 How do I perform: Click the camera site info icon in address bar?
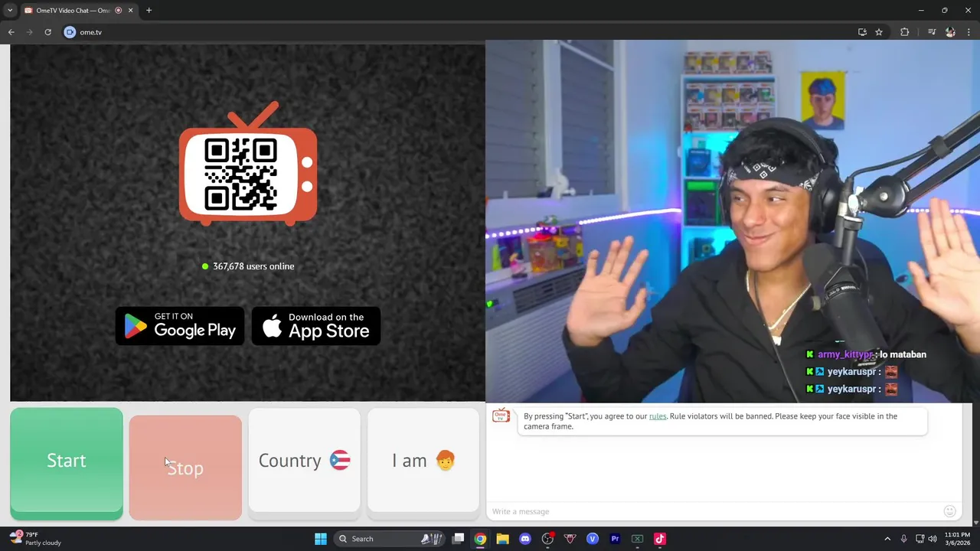70,32
